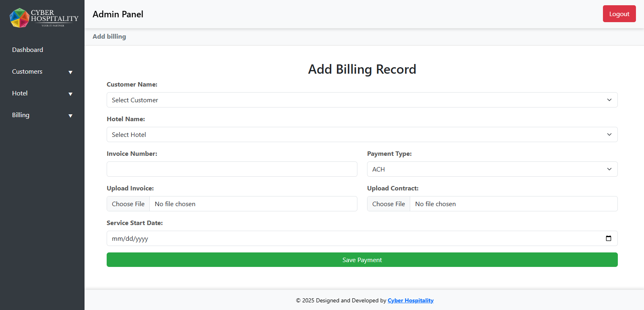Screen dimensions: 644x310
Task: Click the red Logout button
Action: pyautogui.click(x=619, y=14)
